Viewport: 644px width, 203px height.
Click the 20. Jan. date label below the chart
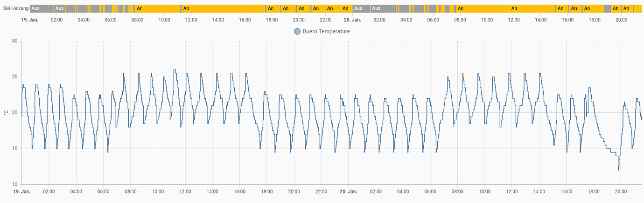(x=348, y=192)
